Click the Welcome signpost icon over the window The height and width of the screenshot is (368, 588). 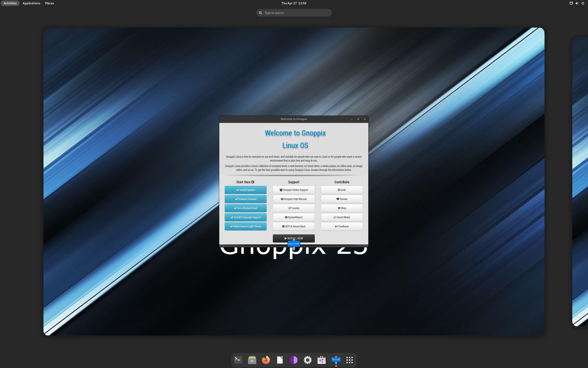[x=294, y=244]
